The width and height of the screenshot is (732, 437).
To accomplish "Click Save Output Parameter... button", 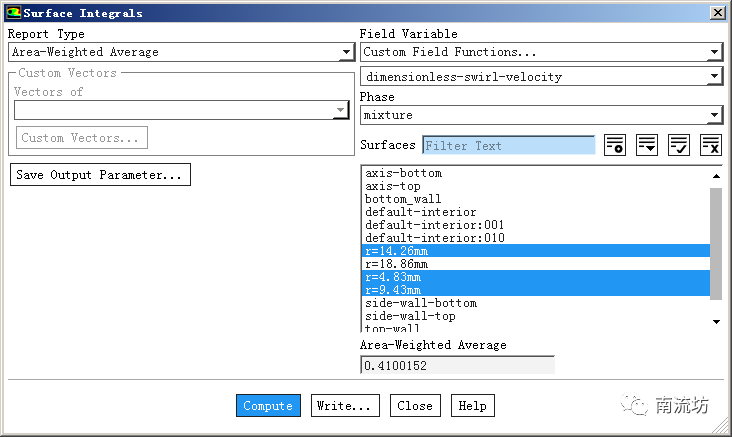I will (x=100, y=175).
